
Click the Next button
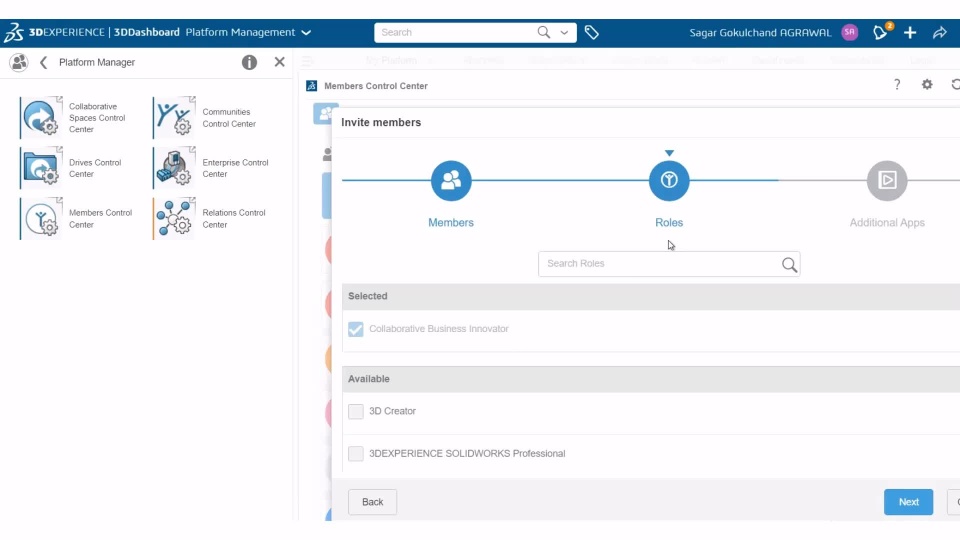[909, 502]
